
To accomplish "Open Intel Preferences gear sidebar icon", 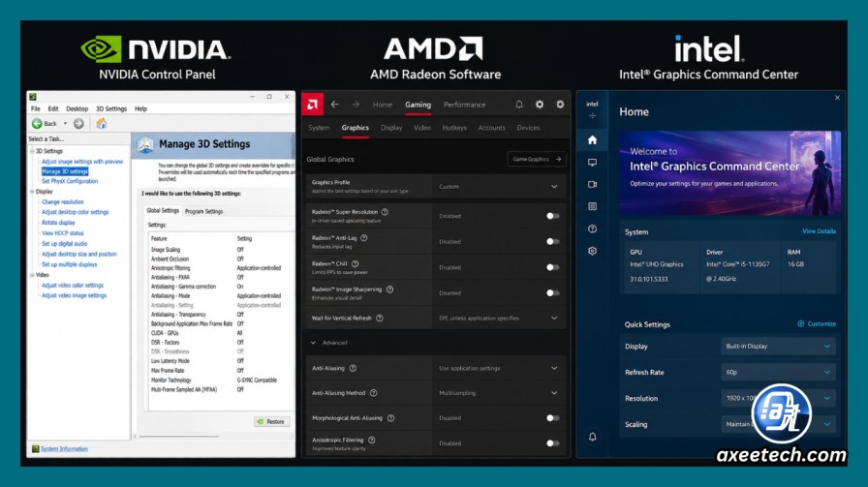I will [592, 251].
